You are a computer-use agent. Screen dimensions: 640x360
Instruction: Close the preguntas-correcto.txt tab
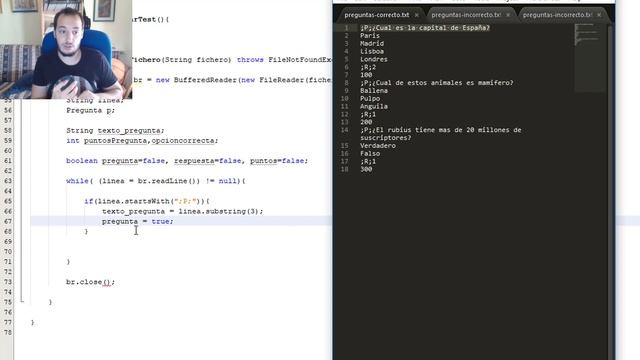click(417, 15)
